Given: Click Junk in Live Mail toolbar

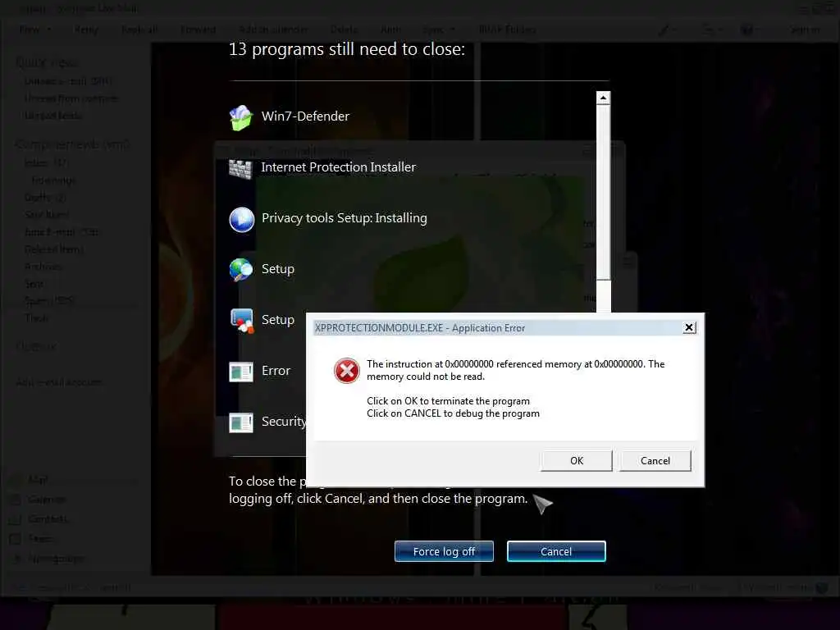Looking at the screenshot, I should point(391,30).
